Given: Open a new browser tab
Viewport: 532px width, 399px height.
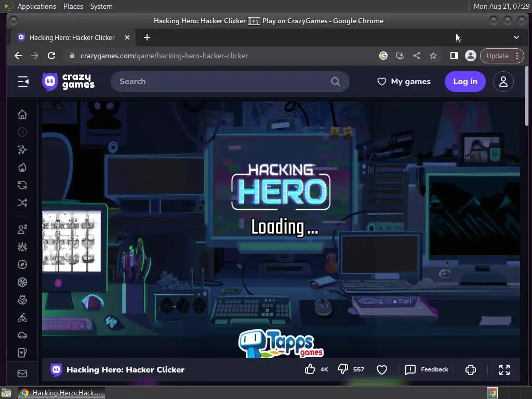Looking at the screenshot, I should [147, 37].
